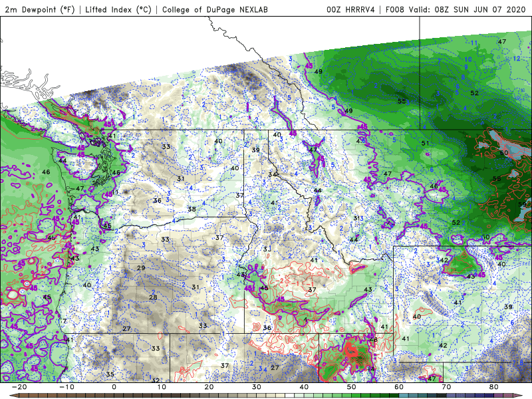Click the "0" color scale label
The width and height of the screenshot is (532, 399).
pyautogui.click(x=114, y=387)
